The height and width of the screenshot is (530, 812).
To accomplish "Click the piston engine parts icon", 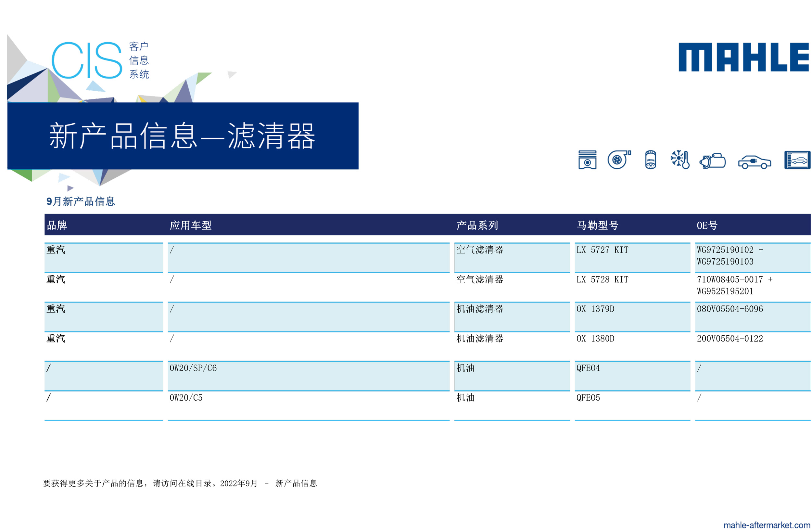I will 587,159.
